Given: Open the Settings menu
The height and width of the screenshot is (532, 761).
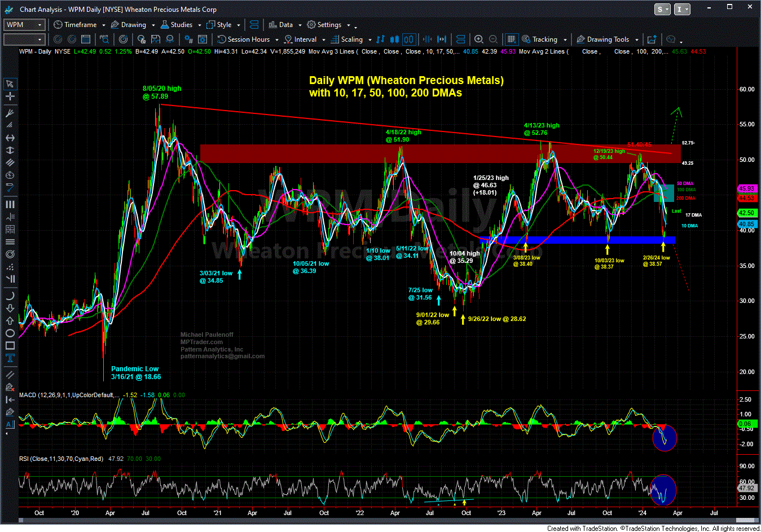Looking at the screenshot, I should (x=324, y=25).
